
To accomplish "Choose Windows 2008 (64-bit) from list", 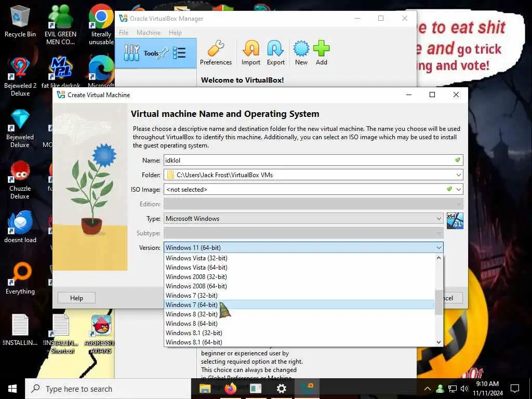I will point(299,286).
